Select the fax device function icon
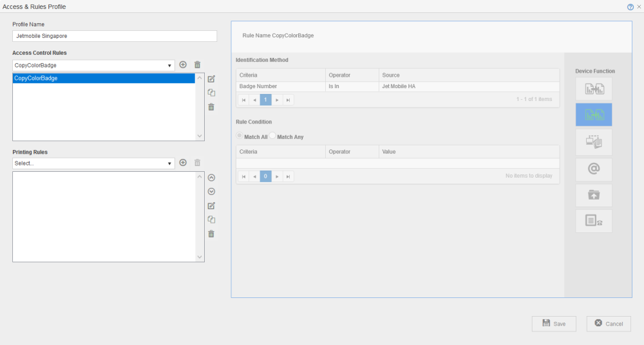Image resolution: width=644 pixels, height=345 pixels. point(594,221)
